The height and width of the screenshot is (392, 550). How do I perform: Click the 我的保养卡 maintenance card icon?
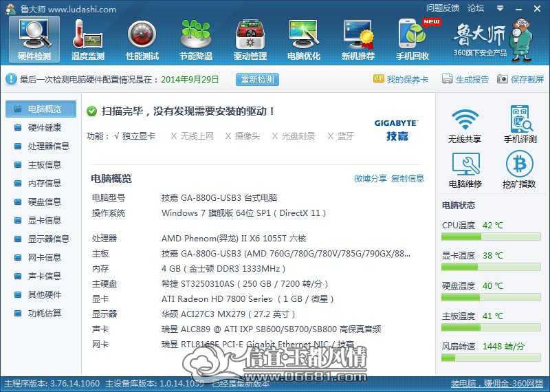(x=379, y=79)
